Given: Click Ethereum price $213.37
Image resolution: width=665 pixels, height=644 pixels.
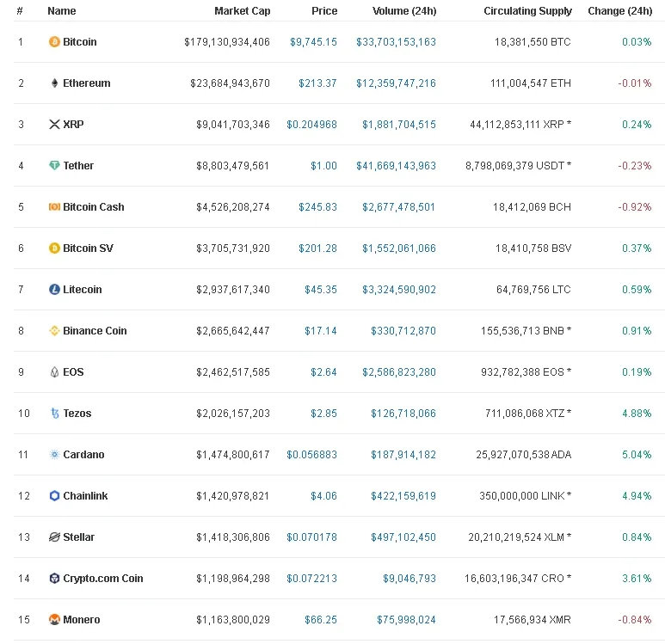Looking at the screenshot, I should click(x=317, y=83).
